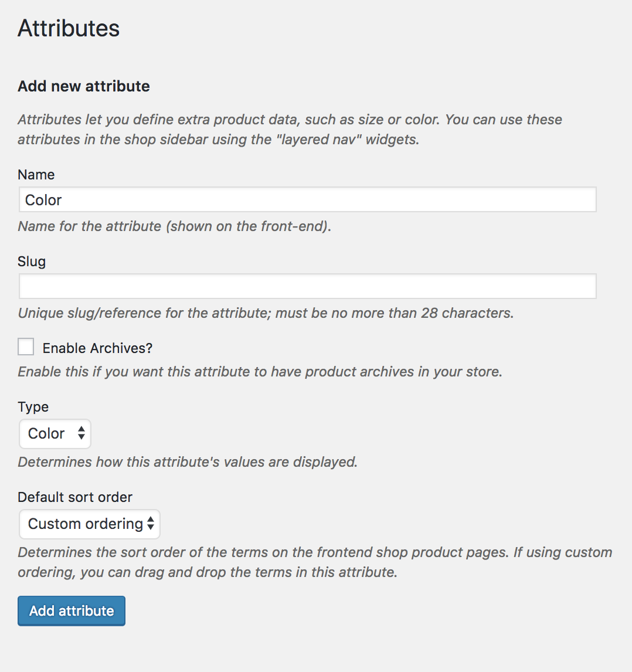The height and width of the screenshot is (672, 632).
Task: Click the 'shown on the front-end' hint text
Action: click(x=174, y=226)
